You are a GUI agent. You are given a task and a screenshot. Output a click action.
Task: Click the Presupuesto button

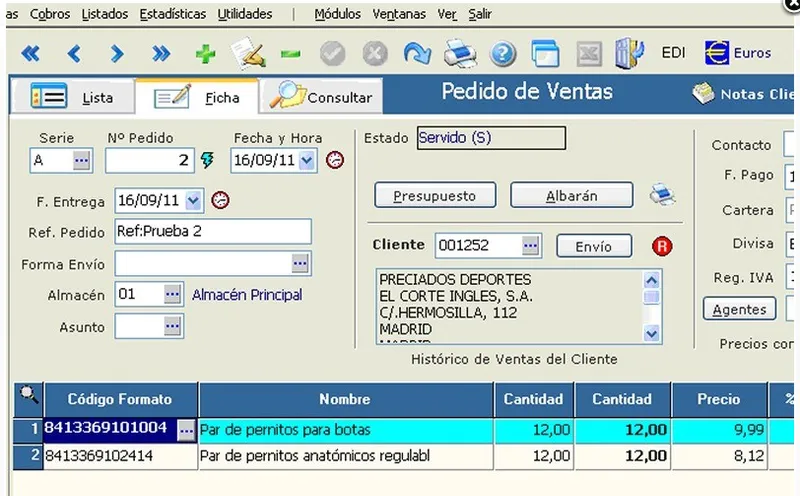tap(435, 195)
